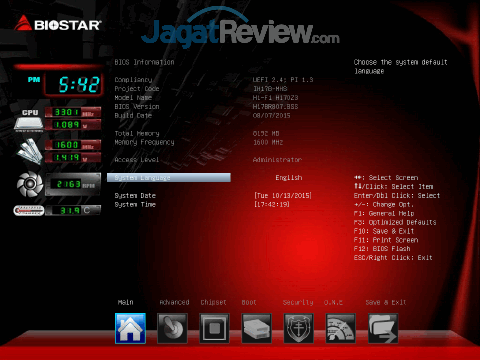The height and width of the screenshot is (360, 480).
Task: Open the Save & Exit folder icon
Action: click(x=383, y=328)
